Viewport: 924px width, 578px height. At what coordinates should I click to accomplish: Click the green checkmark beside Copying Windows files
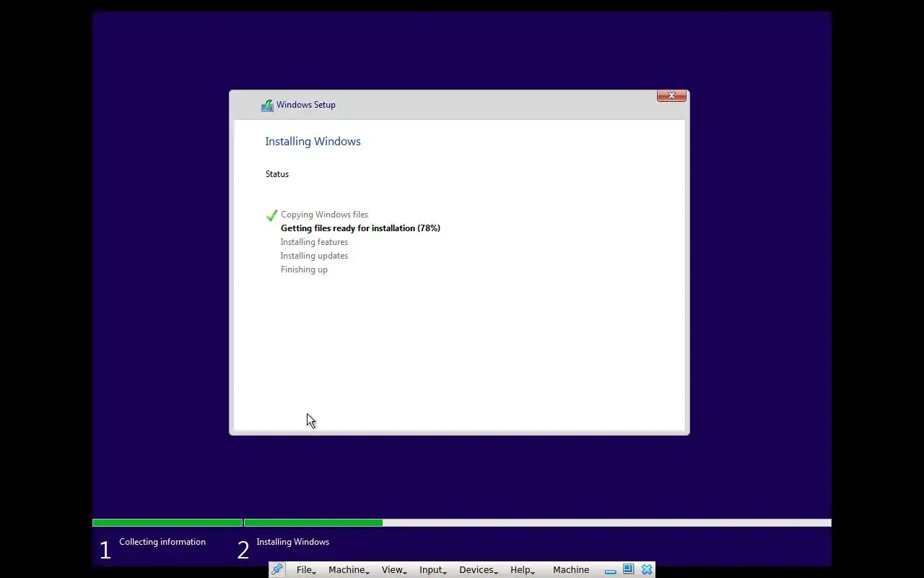point(271,215)
